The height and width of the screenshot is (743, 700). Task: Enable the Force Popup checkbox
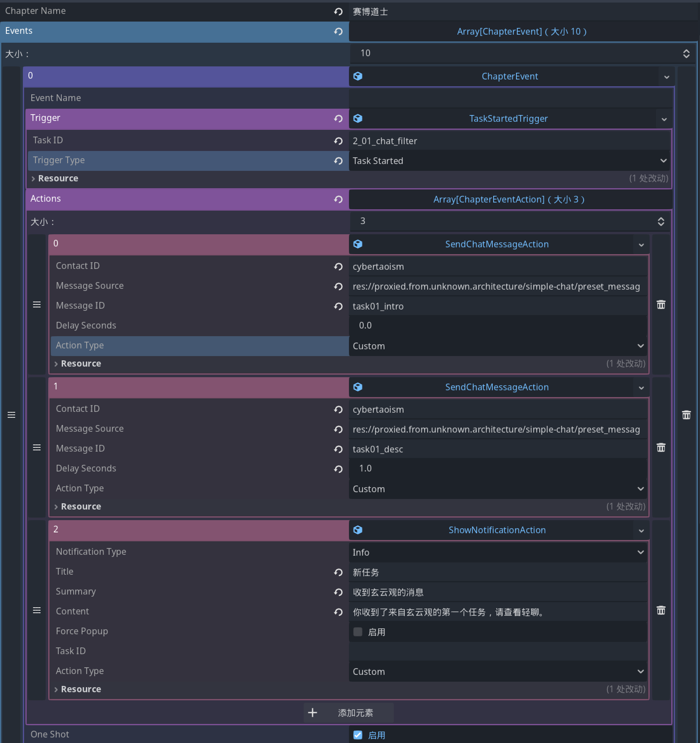[x=358, y=632]
